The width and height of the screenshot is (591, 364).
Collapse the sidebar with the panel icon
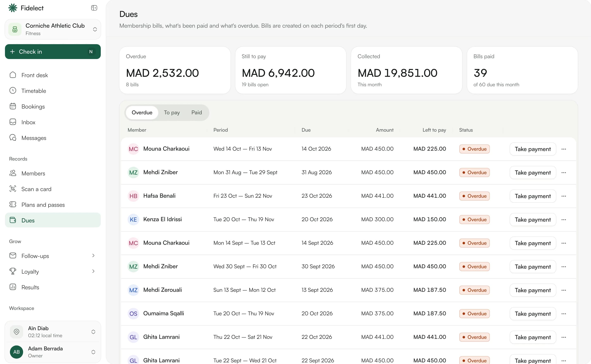[x=94, y=8]
